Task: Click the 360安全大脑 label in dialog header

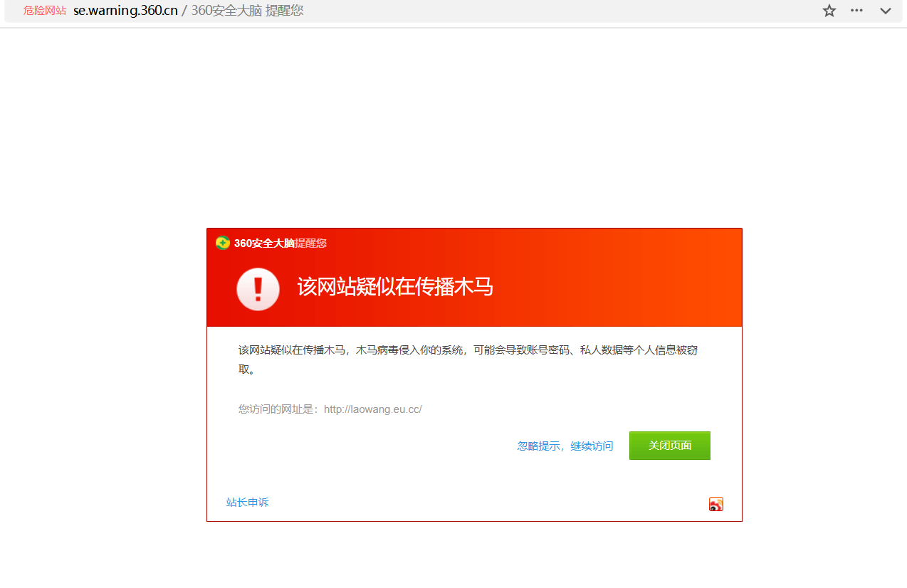Action: pos(264,243)
